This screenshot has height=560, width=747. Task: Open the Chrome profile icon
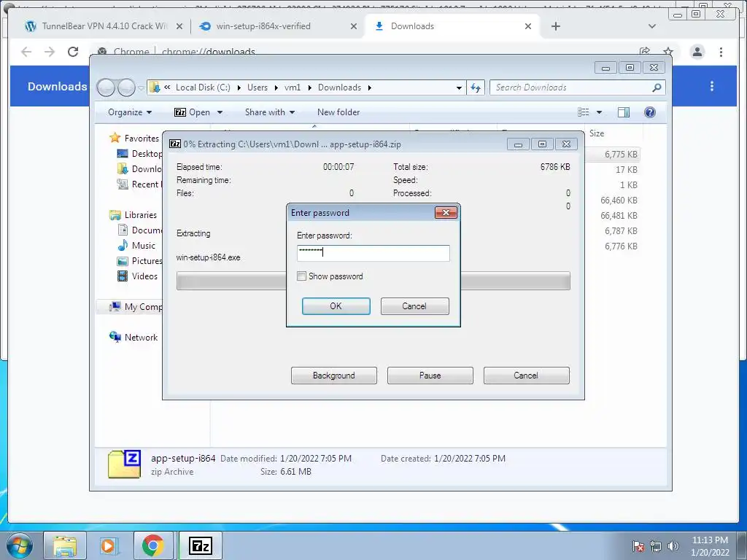(x=697, y=52)
